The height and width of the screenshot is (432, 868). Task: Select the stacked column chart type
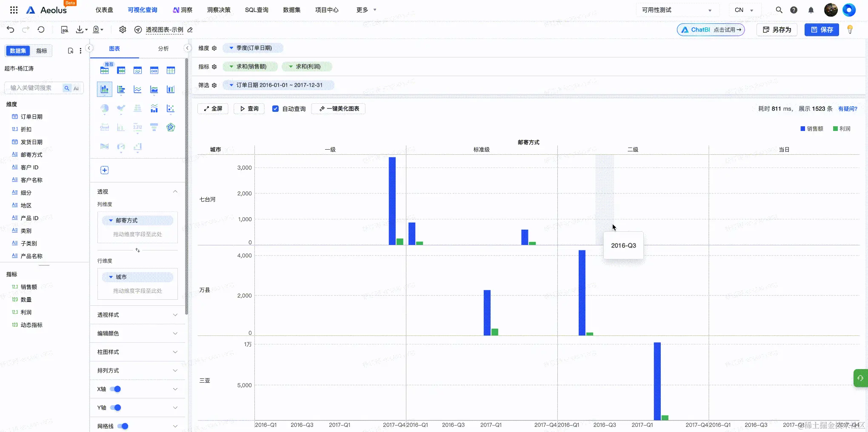(104, 89)
